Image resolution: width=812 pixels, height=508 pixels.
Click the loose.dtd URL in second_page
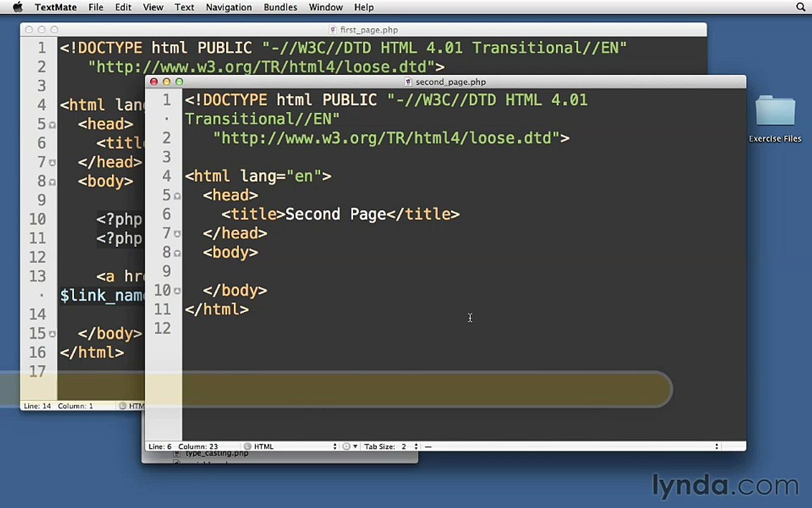(388, 138)
